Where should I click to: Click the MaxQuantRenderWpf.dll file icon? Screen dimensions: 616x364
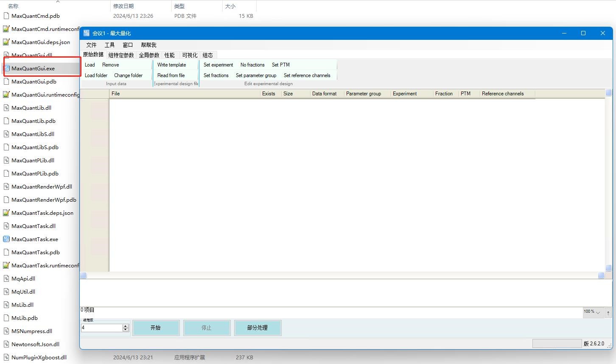(x=6, y=186)
